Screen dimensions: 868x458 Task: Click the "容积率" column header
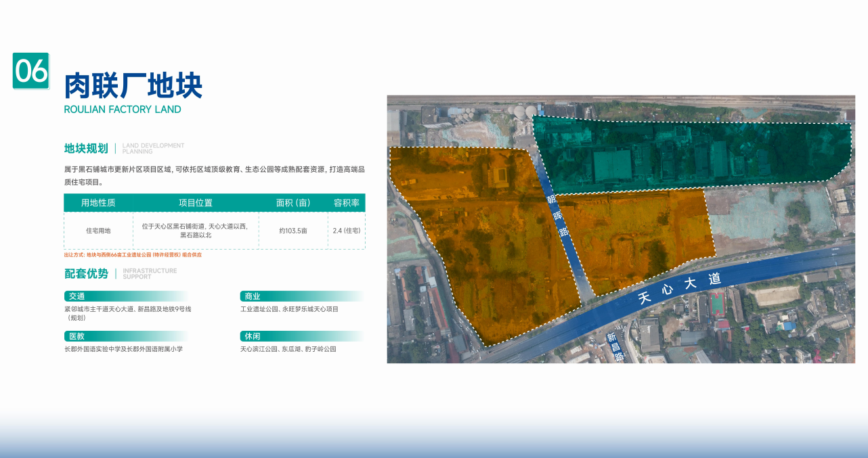tap(346, 203)
